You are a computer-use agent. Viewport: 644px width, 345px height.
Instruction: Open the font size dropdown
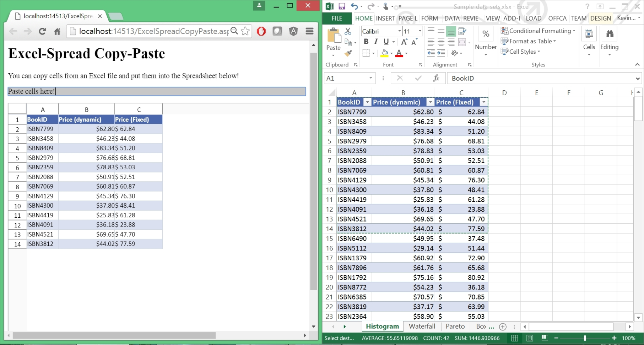420,31
